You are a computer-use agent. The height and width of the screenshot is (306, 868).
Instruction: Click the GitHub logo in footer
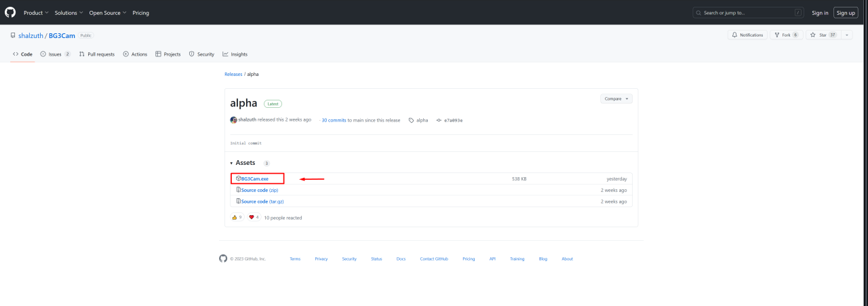(223, 259)
